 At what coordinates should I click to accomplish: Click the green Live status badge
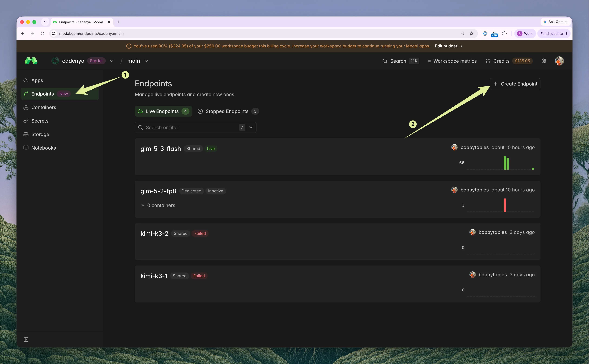[211, 148]
